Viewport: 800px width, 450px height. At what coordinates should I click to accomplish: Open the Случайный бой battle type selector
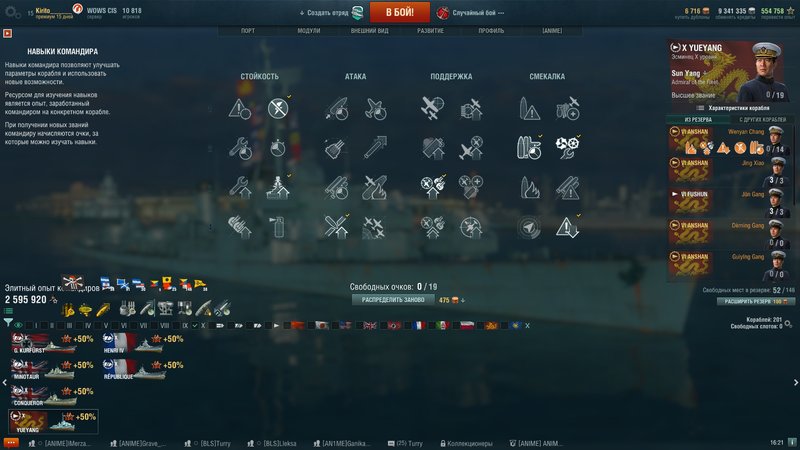(x=471, y=13)
